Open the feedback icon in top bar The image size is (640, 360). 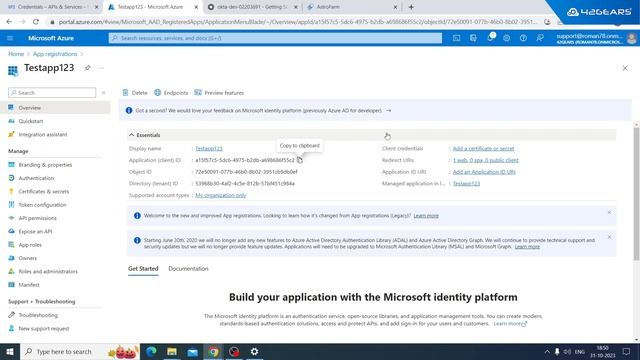point(540,38)
